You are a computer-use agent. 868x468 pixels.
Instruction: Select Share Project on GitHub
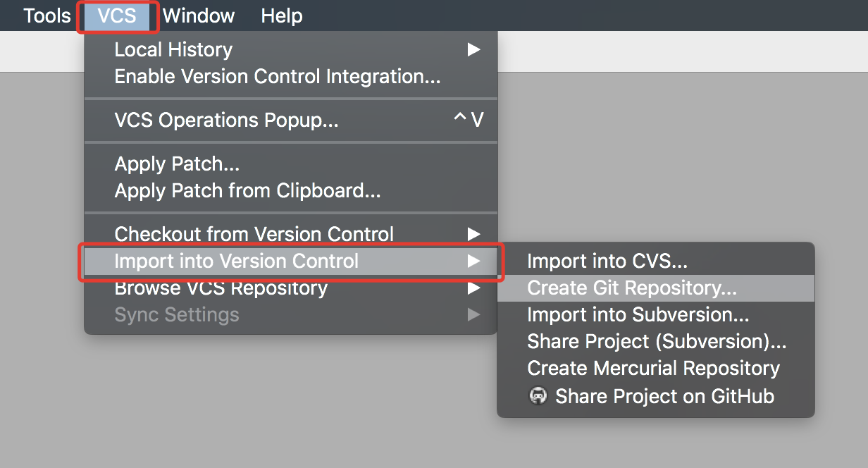coord(656,396)
